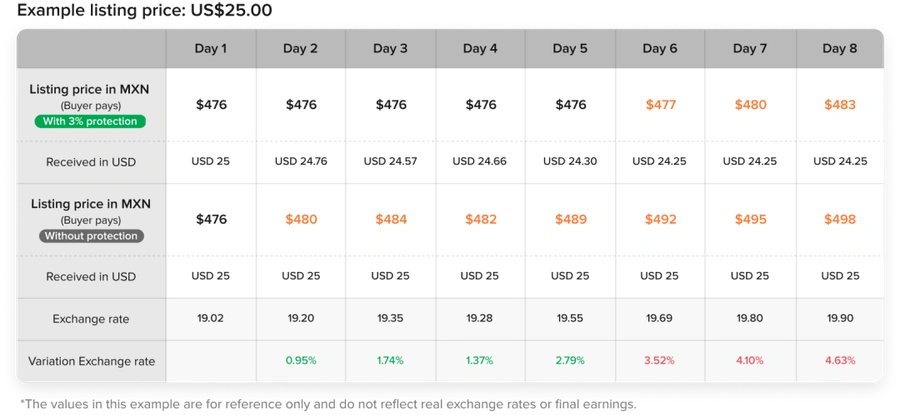The image size is (900, 415).
Task: Select the green 0.95% variation value
Action: point(301,360)
